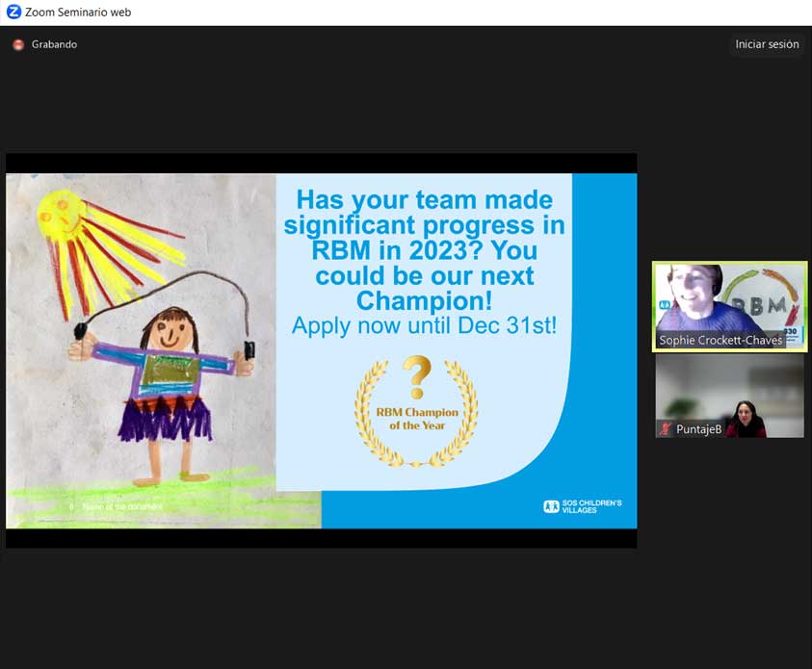Screen dimensions: 812x669
Task: Click the PuntajeB name label
Action: [x=698, y=429]
